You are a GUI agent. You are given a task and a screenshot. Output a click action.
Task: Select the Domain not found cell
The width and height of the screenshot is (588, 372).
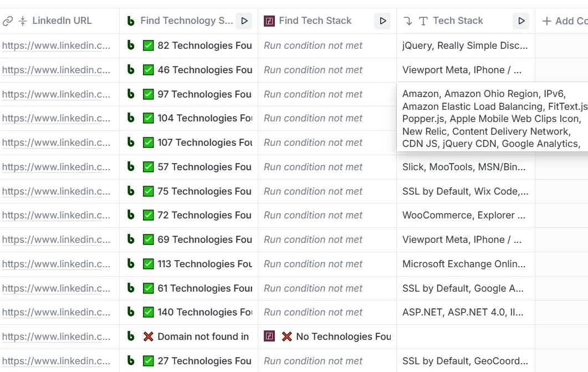pyautogui.click(x=188, y=337)
